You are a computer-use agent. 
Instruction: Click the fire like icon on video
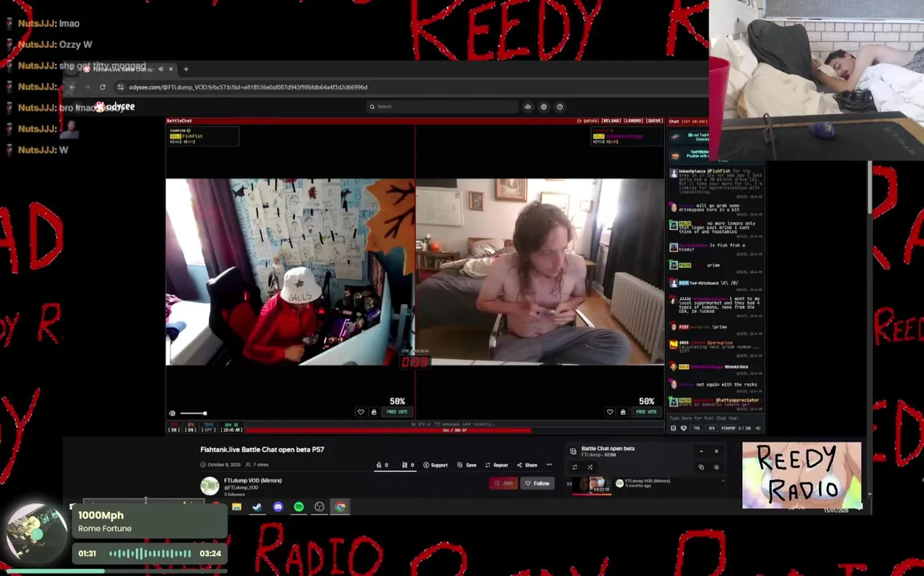pos(379,465)
